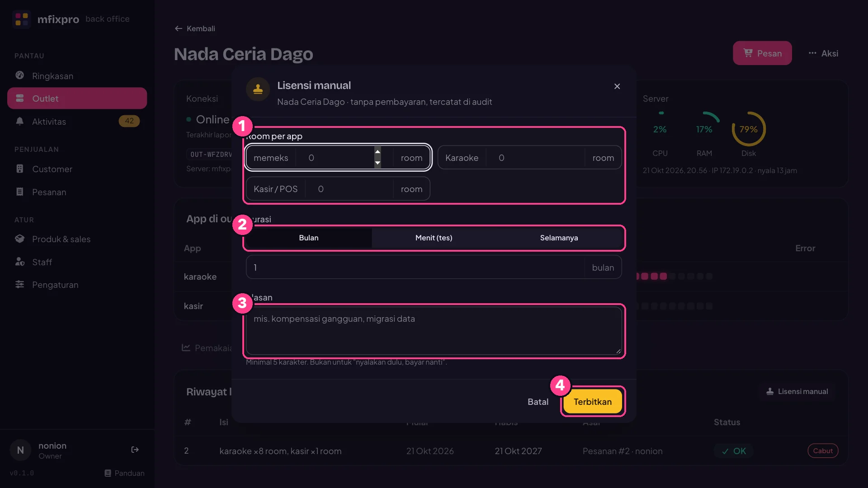Click the Lisensi manual button in Riwayat

797,391
